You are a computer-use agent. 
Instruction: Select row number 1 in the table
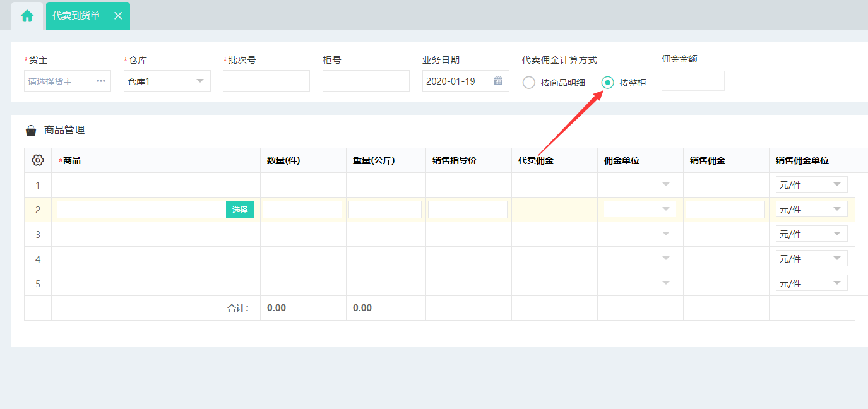(x=38, y=185)
